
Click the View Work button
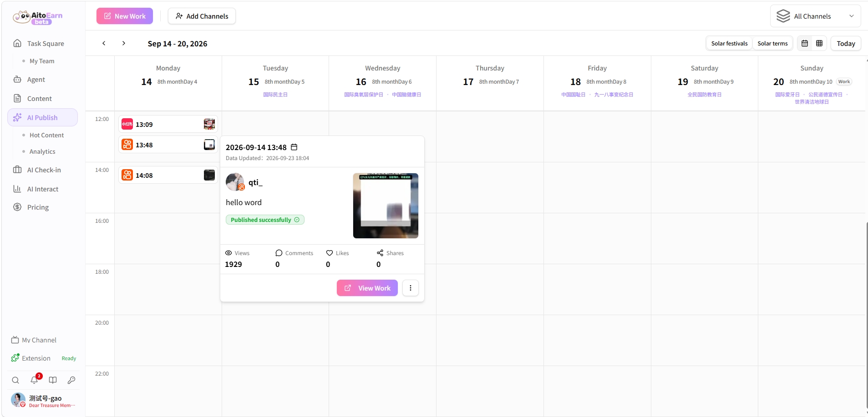click(367, 288)
